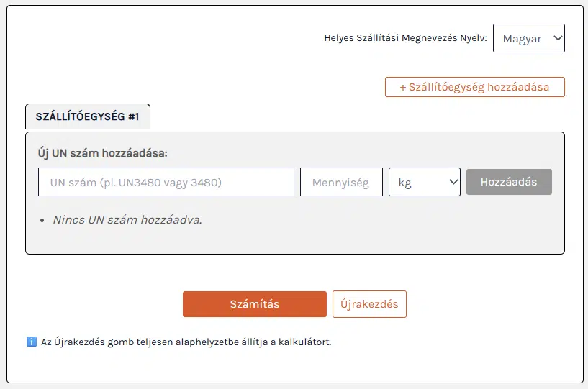This screenshot has width=588, height=389.
Task: Click the Újrakezdés gomb explanation text
Action: point(185,342)
